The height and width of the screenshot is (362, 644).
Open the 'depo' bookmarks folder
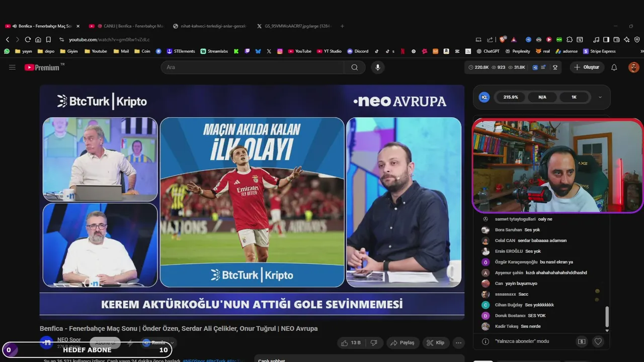point(45,51)
